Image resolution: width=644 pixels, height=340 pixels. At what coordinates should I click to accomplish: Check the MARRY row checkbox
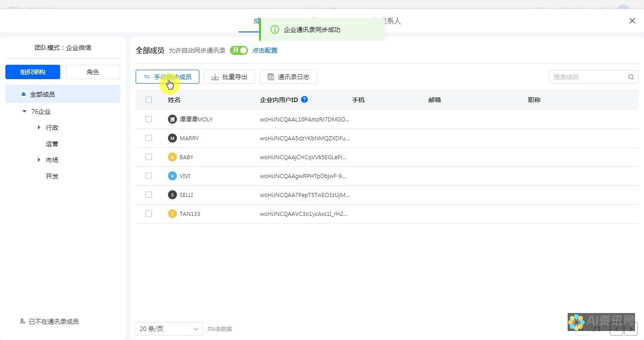pyautogui.click(x=149, y=138)
